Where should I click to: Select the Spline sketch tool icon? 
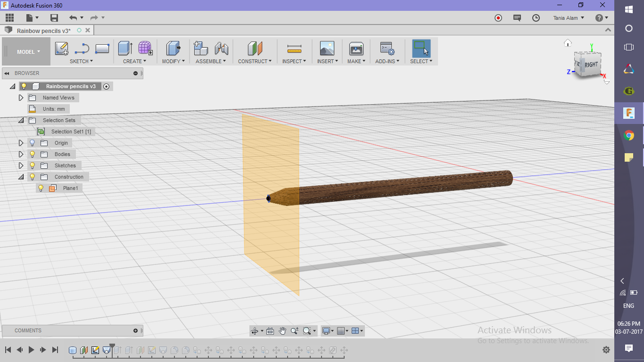(82, 49)
